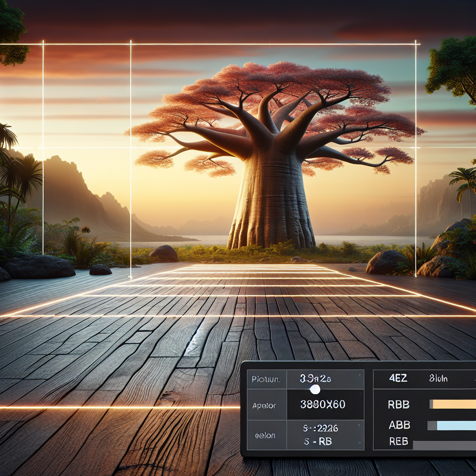Select the 'eelon' label cell
This screenshot has width=476, height=476.
click(266, 435)
